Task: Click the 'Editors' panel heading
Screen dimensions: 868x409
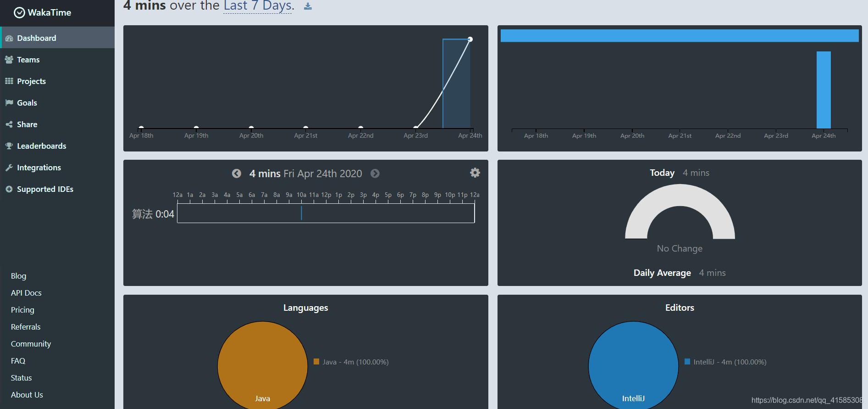Action: click(680, 308)
